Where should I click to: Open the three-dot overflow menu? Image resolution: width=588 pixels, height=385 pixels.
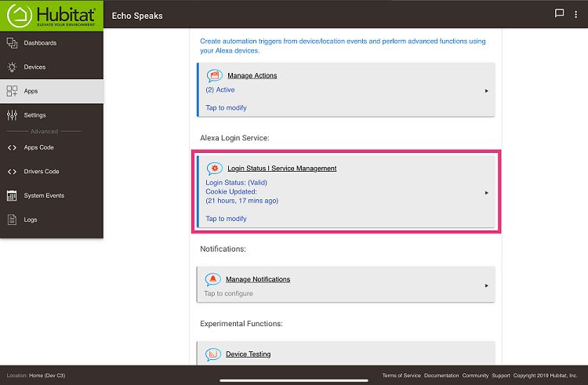click(x=575, y=14)
